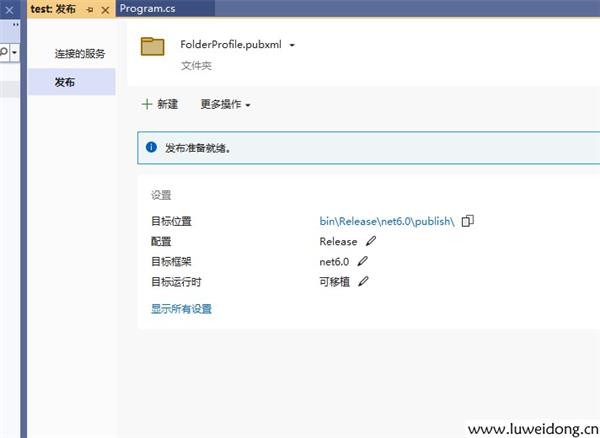This screenshot has width=600, height=438.
Task: Open 连接的服务 in the side navigation
Action: pos(80,53)
